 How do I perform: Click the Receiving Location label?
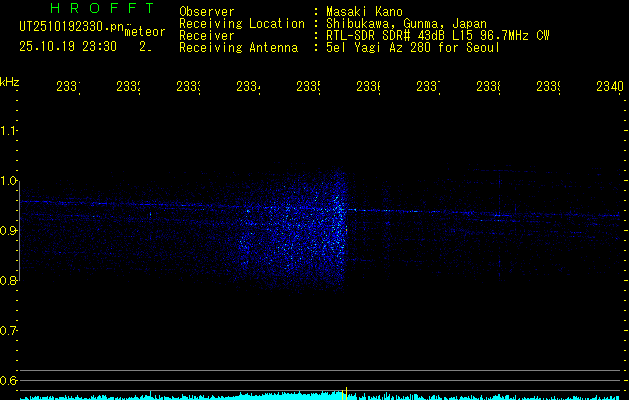tap(242, 24)
